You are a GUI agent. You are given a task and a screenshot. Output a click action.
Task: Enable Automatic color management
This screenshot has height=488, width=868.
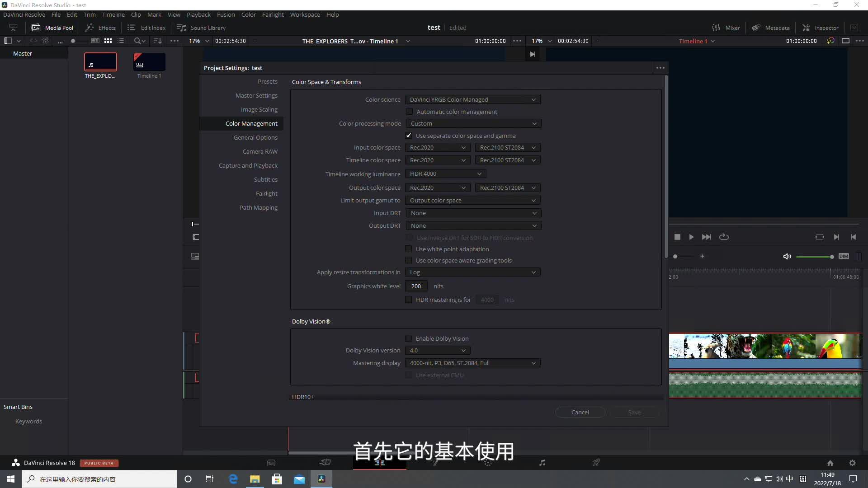coord(409,112)
